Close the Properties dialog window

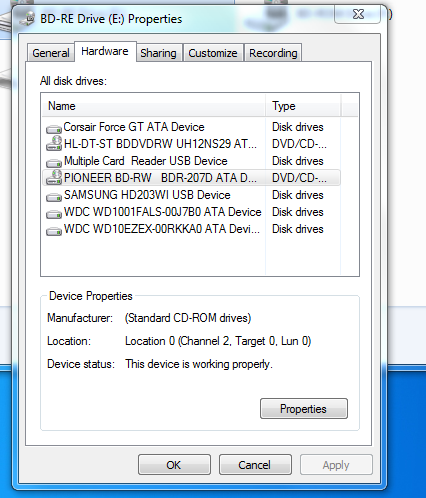coord(358,14)
